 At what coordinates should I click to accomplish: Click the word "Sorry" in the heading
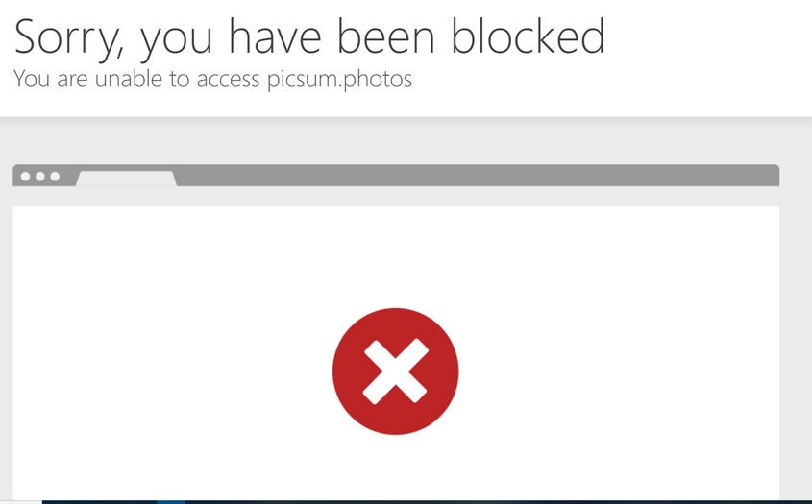click(68, 37)
